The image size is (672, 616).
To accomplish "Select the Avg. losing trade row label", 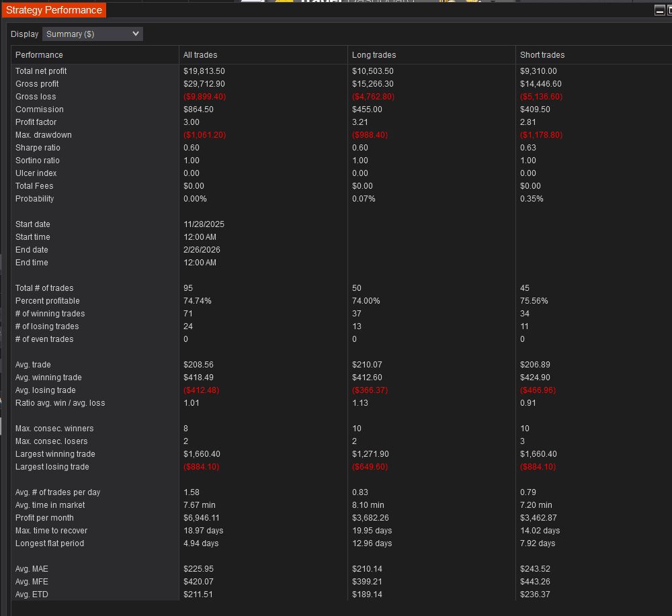I will (x=45, y=390).
